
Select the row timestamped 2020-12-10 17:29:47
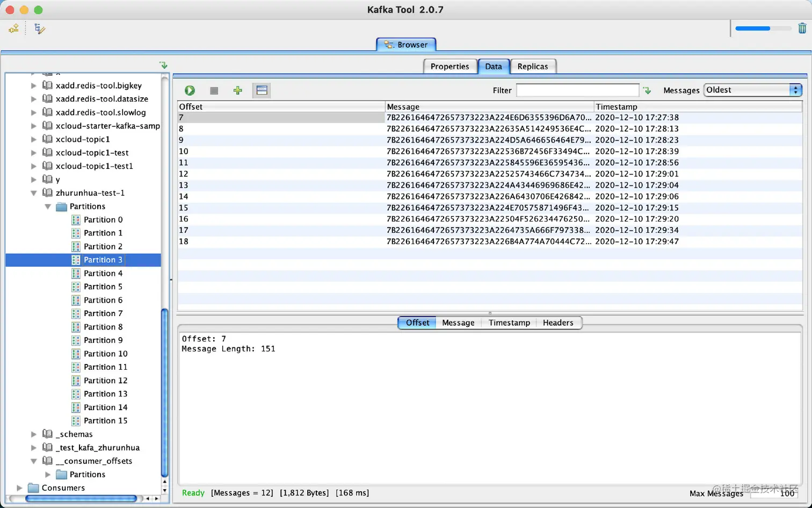tap(490, 241)
